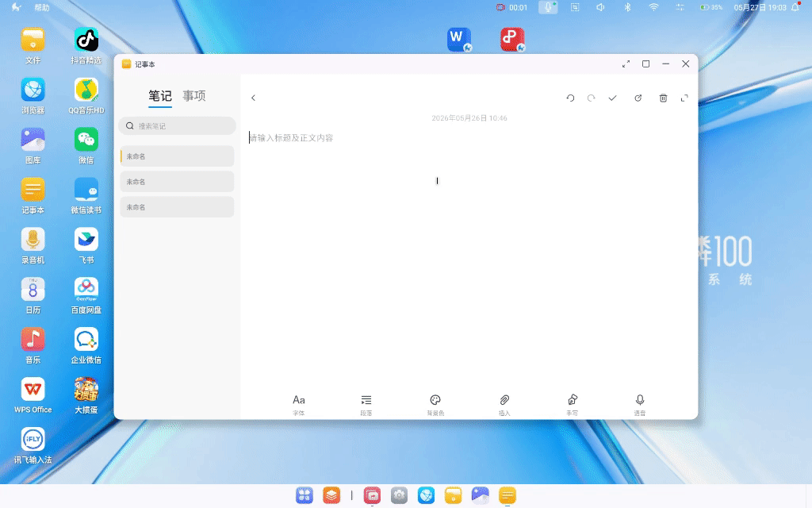Select the first 未命名 note
The image size is (812, 508).
(x=177, y=156)
